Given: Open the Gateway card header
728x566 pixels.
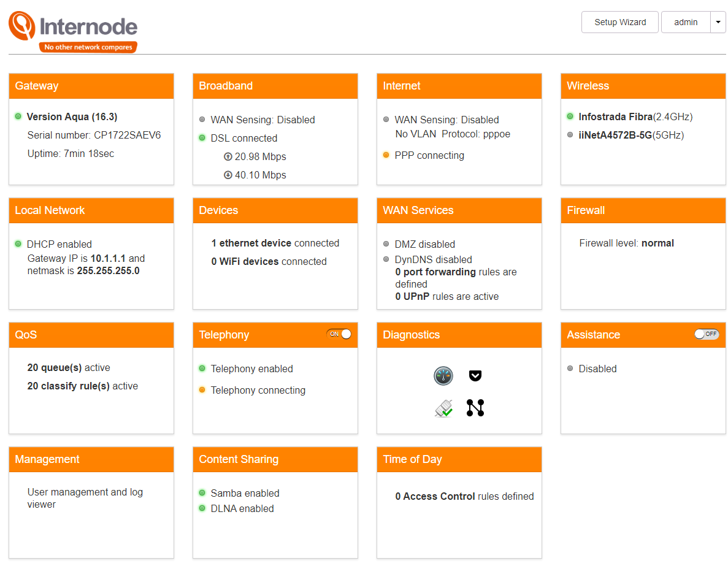Looking at the screenshot, I should 91,86.
